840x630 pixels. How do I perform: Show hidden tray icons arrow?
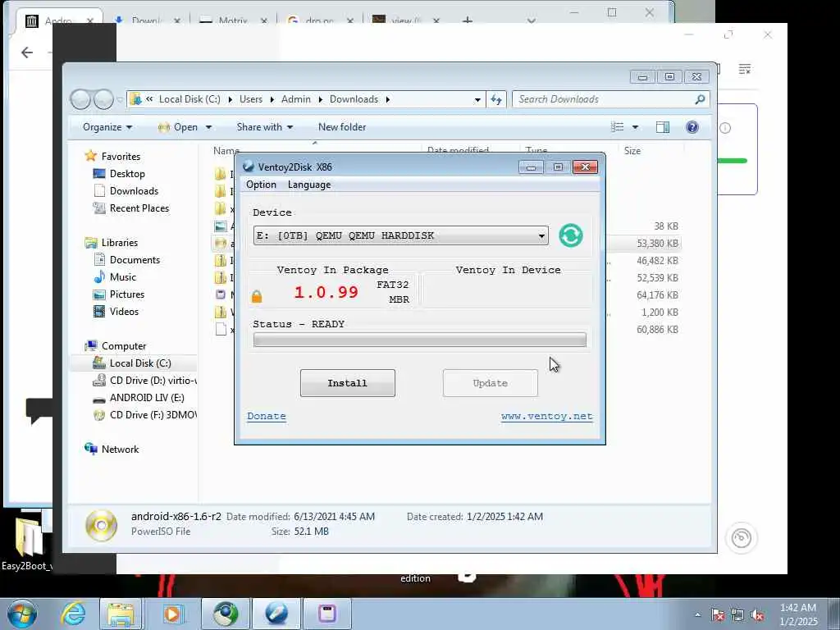tap(697, 615)
